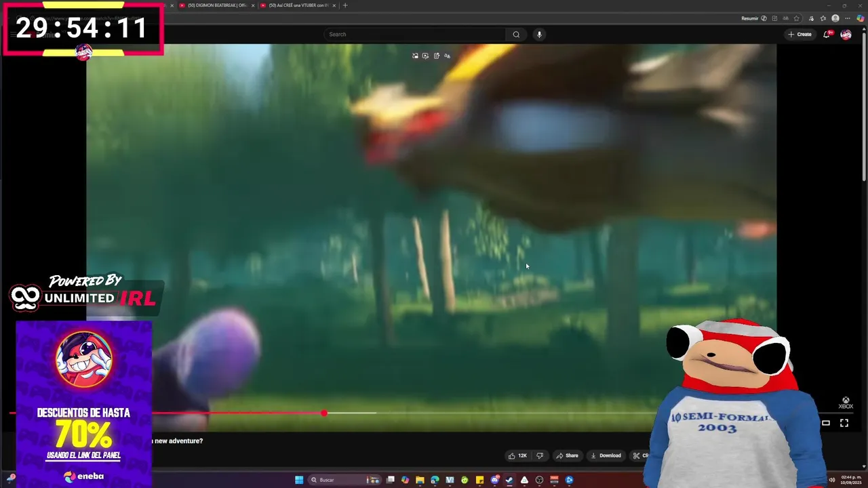The height and width of the screenshot is (488, 868).
Task: Open YouTube notifications bell
Action: (827, 34)
